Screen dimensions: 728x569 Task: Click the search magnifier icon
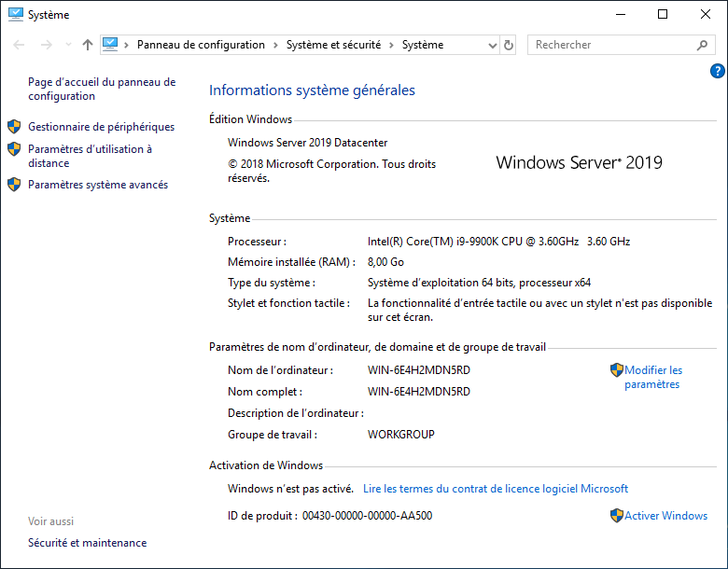(x=702, y=45)
